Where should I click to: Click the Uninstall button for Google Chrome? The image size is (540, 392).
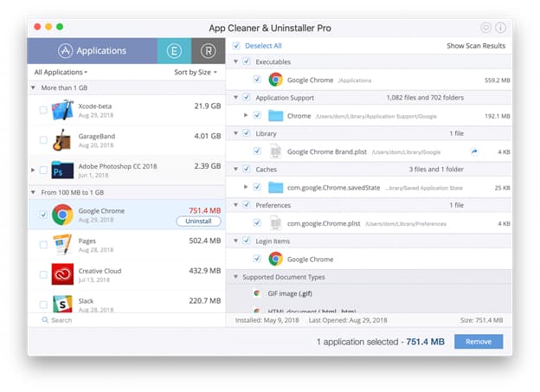click(x=198, y=222)
